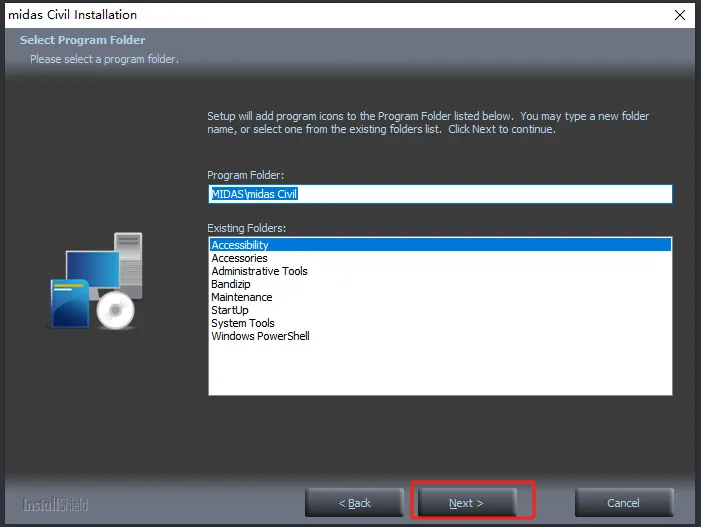Go back with the Back button
The height and width of the screenshot is (527, 701).
tap(354, 503)
